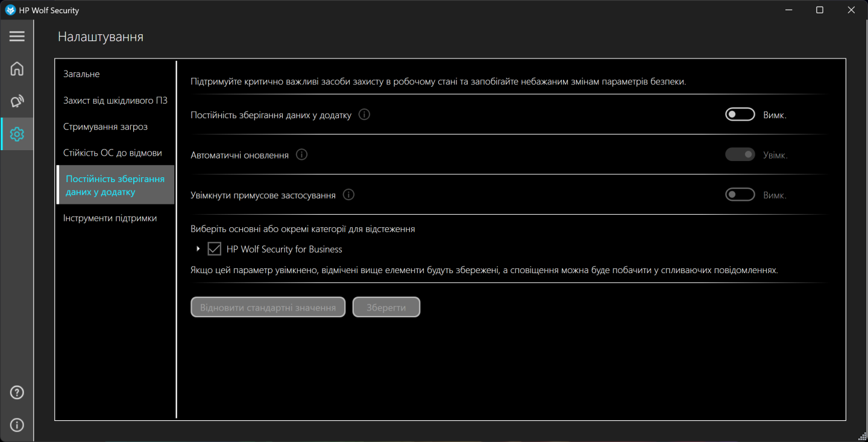Open the hamburger navigation menu

17,36
